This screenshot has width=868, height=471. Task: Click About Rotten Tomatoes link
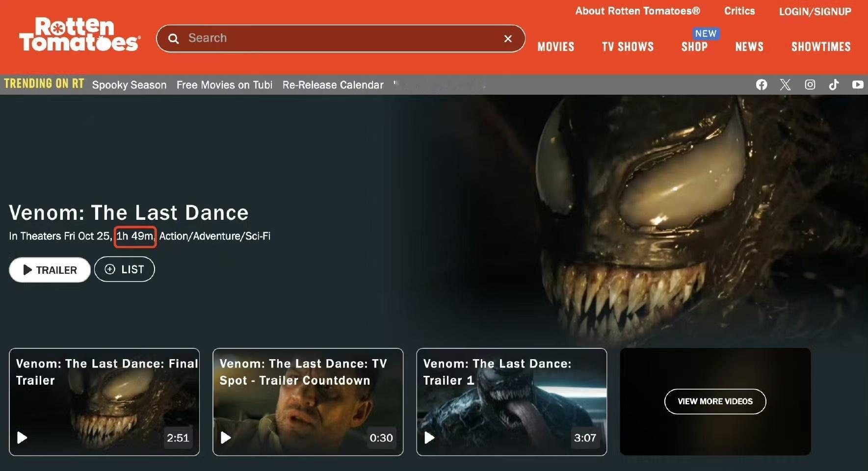coord(637,11)
